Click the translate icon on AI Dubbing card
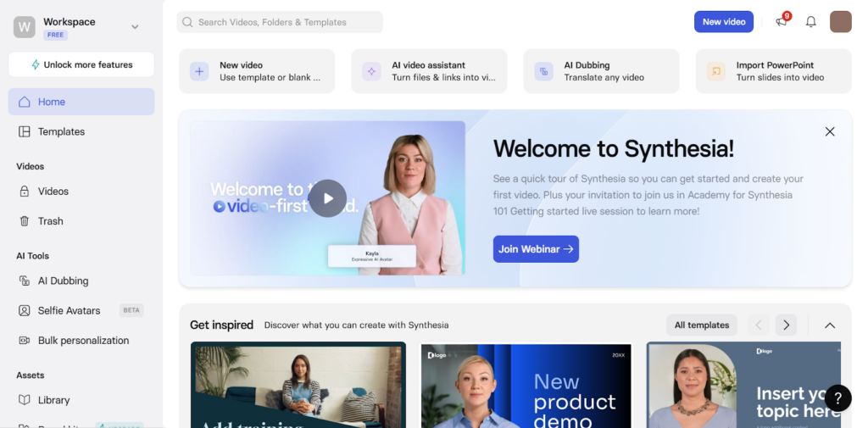This screenshot has width=868, height=428. (543, 71)
